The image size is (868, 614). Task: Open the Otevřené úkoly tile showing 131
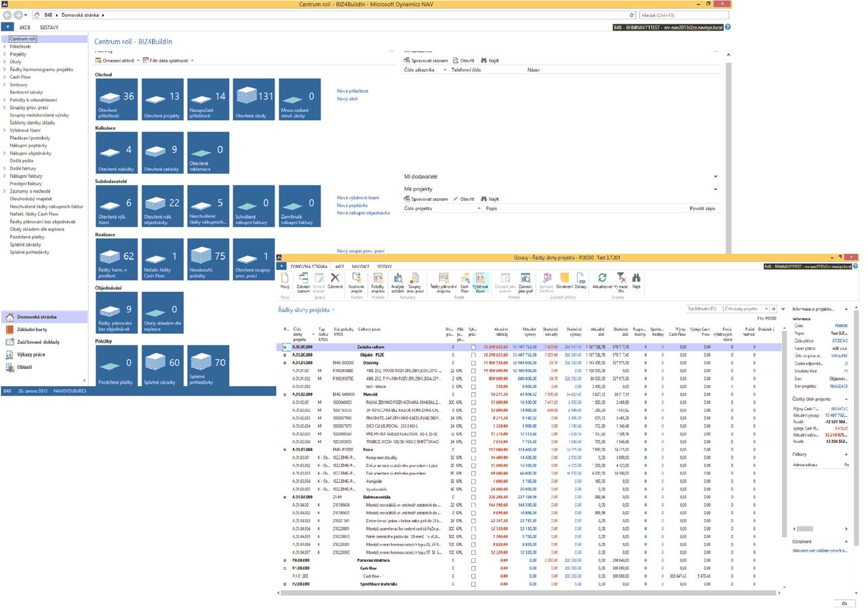(254, 100)
